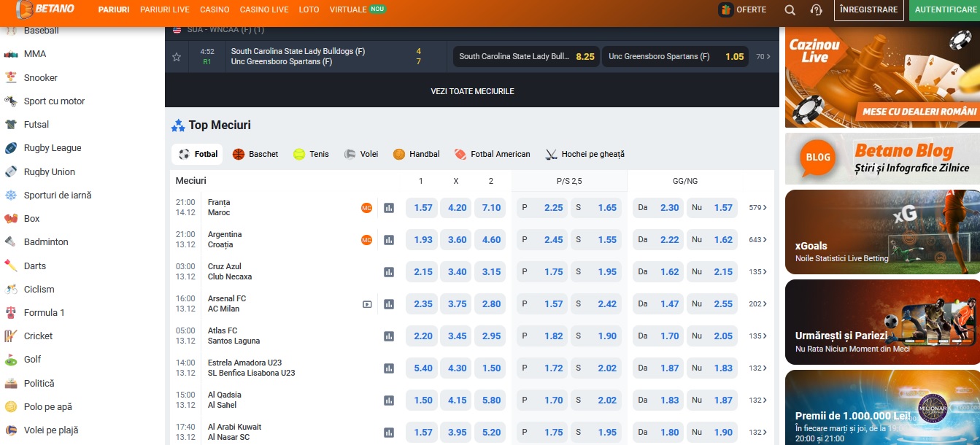Image resolution: width=980 pixels, height=445 pixels.
Task: Click VEZI TOATE MECIURILE link
Action: [x=472, y=91]
